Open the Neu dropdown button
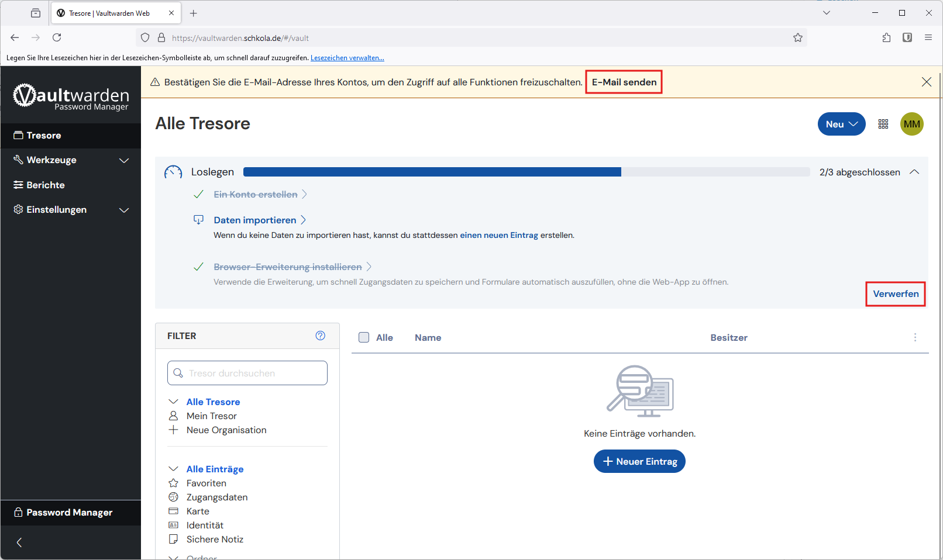 pos(841,124)
